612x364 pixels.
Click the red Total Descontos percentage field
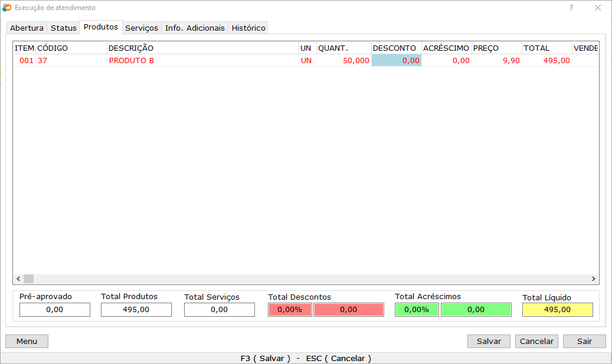click(x=290, y=310)
